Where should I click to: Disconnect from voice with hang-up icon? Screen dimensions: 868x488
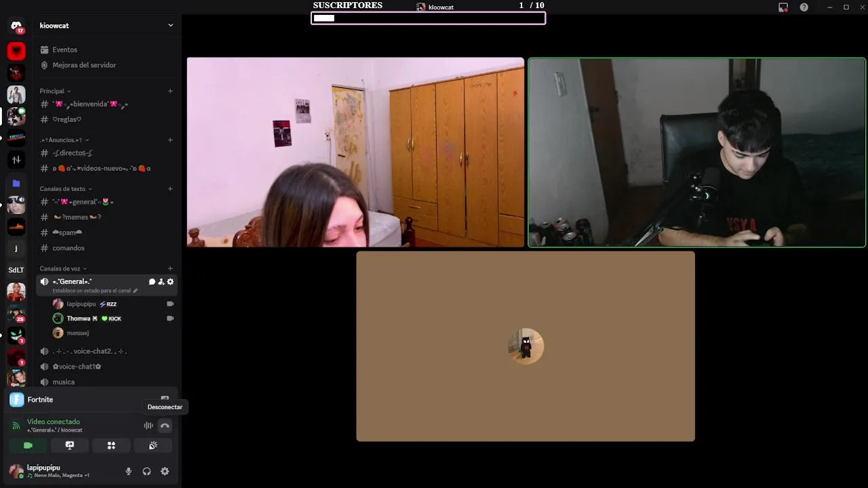pos(165,426)
